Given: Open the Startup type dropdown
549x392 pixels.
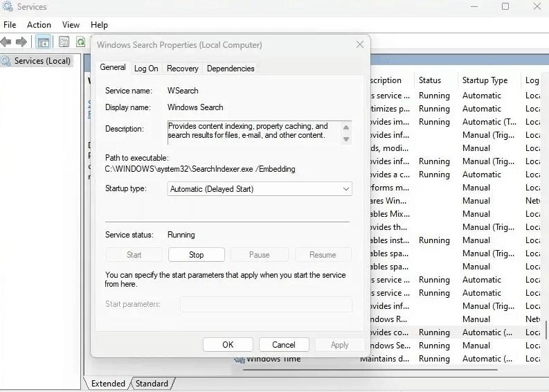Looking at the screenshot, I should 260,188.
